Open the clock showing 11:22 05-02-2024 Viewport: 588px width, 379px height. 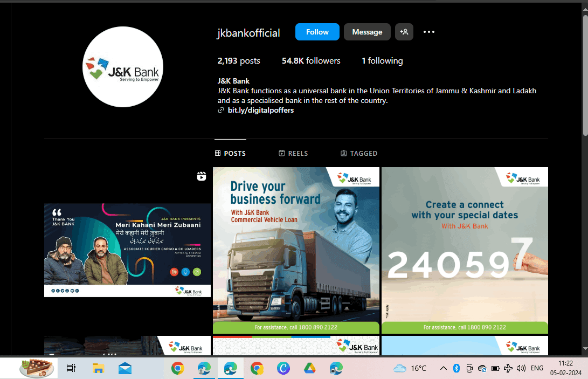coord(566,368)
